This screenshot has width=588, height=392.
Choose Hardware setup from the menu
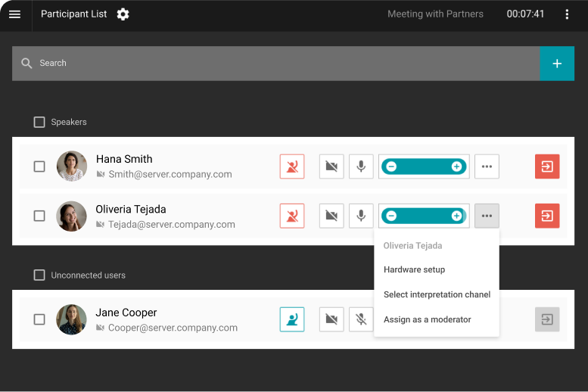tap(414, 269)
